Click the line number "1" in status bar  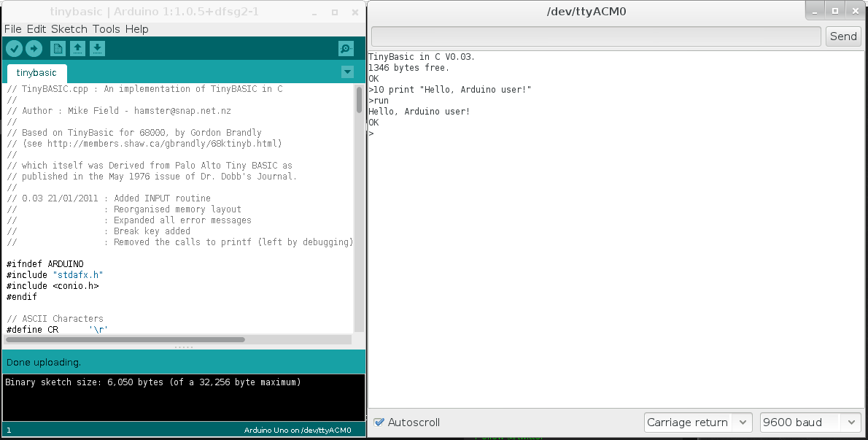(9, 430)
